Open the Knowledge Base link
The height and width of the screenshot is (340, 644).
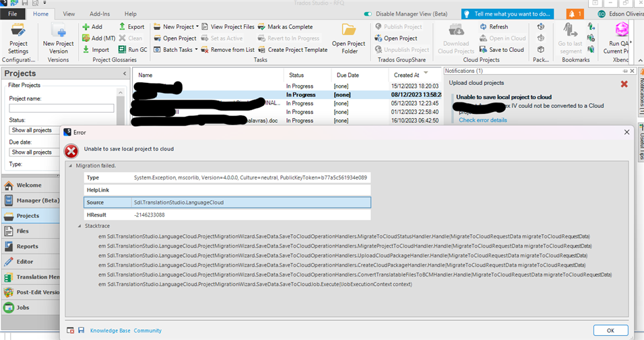(110, 331)
